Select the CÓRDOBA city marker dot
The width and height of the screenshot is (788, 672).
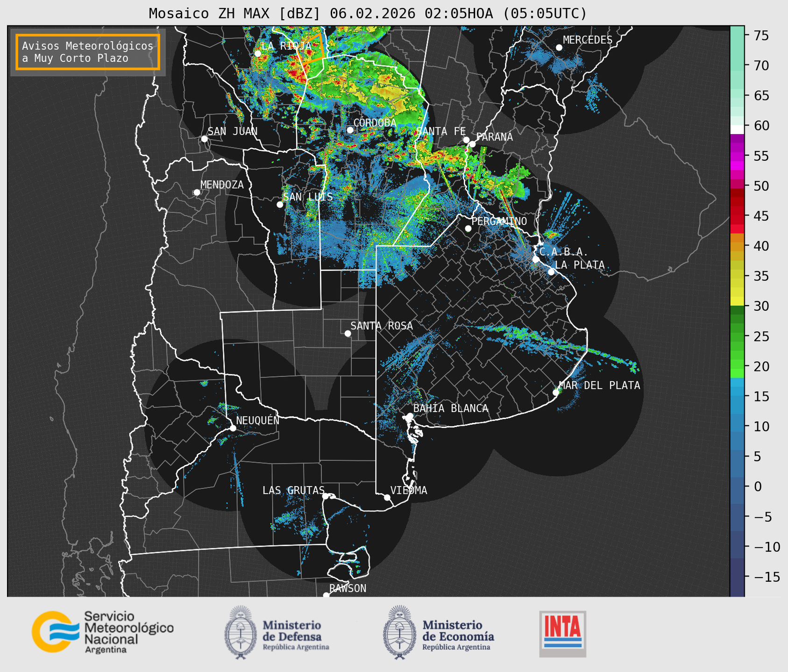pos(350,130)
